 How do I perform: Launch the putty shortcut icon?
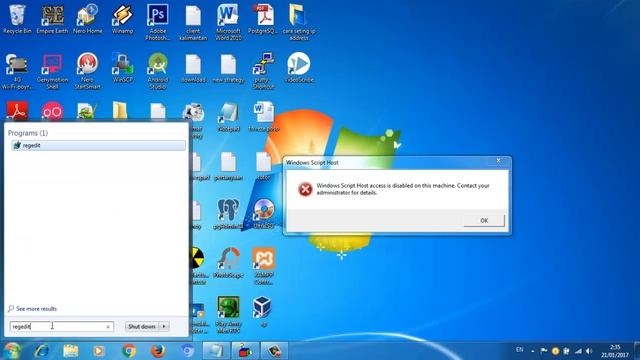point(263,71)
